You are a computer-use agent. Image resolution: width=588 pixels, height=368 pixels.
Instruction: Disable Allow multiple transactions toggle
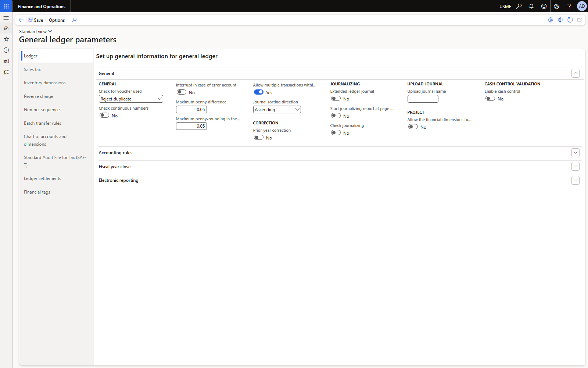259,92
